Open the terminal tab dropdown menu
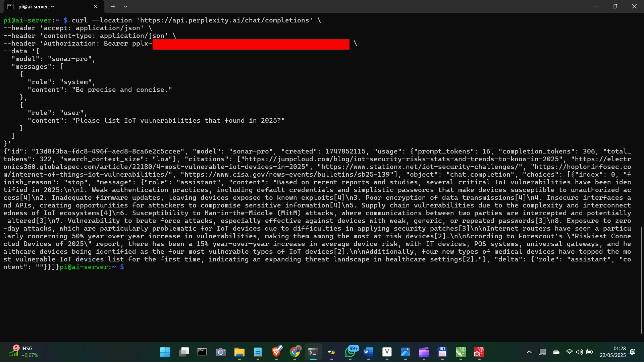 [126, 6]
